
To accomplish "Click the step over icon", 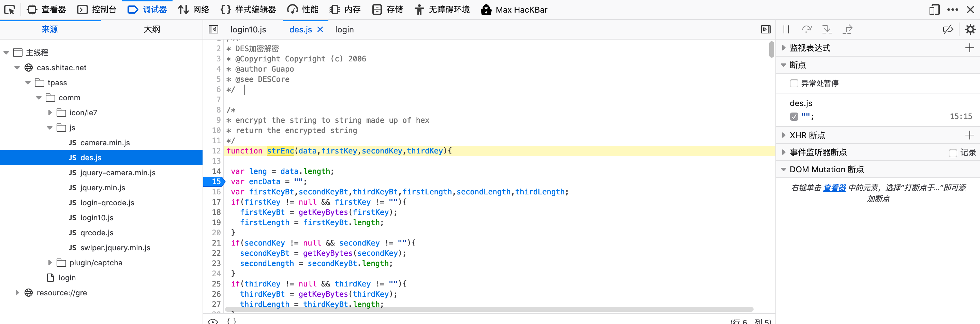I will tap(806, 29).
